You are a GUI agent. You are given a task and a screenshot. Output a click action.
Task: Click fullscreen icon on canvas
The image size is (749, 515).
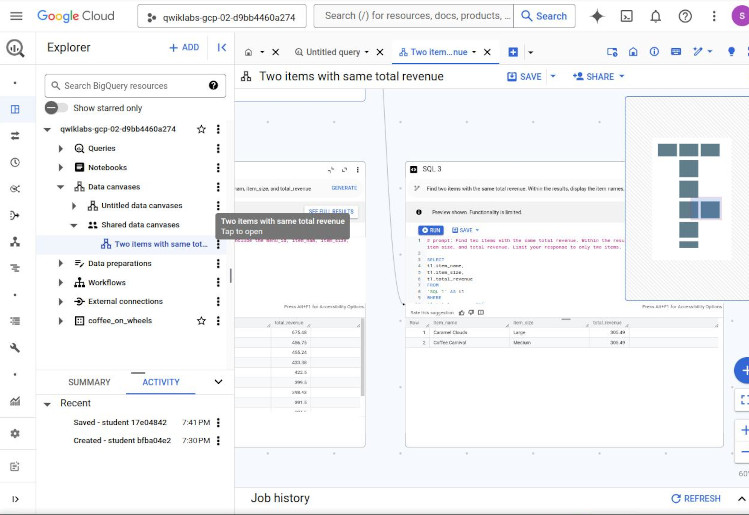(743, 400)
